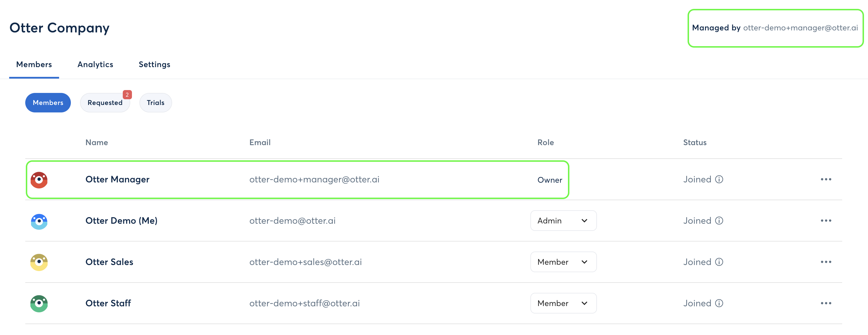Screen dimensions: 868x335
Task: Open info icon beside Otter Manager's Joined status
Action: (719, 179)
